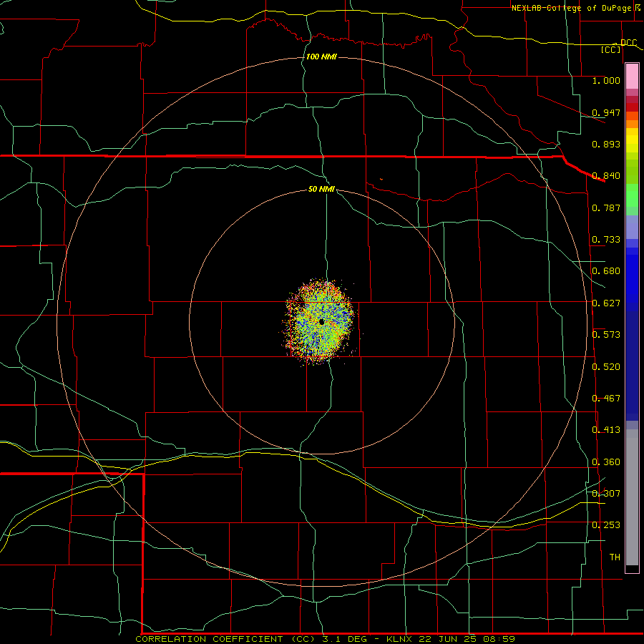Select the 0.413 legend value
Viewport: 644px width, 644px height.
pos(606,430)
